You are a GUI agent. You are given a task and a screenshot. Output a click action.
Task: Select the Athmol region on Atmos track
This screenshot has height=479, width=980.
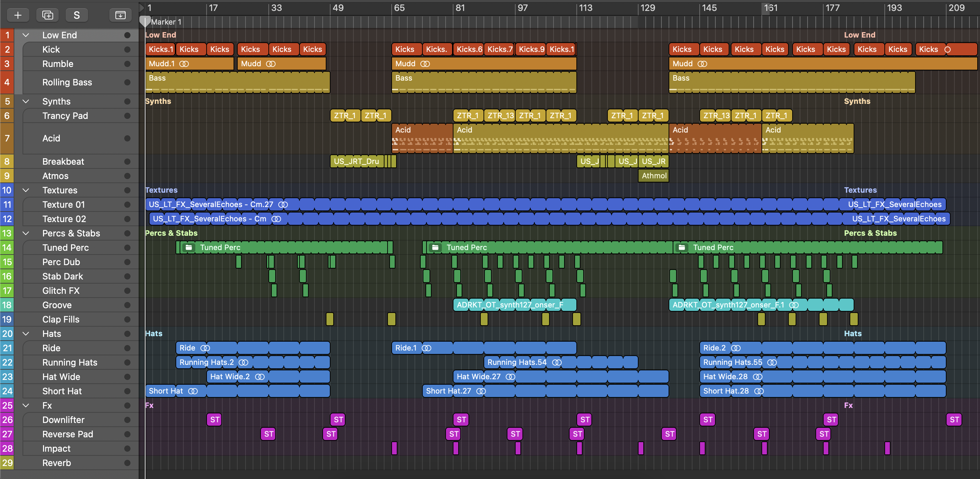click(x=654, y=176)
